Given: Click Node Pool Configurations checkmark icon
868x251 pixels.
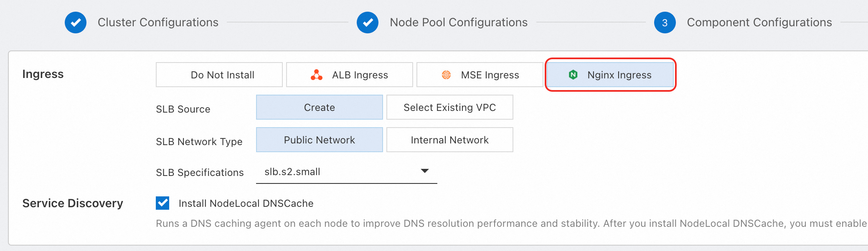Looking at the screenshot, I should click(x=368, y=23).
